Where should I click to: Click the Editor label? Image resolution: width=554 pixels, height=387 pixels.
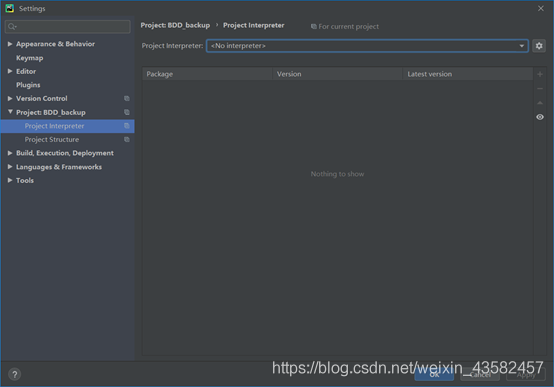coord(26,71)
